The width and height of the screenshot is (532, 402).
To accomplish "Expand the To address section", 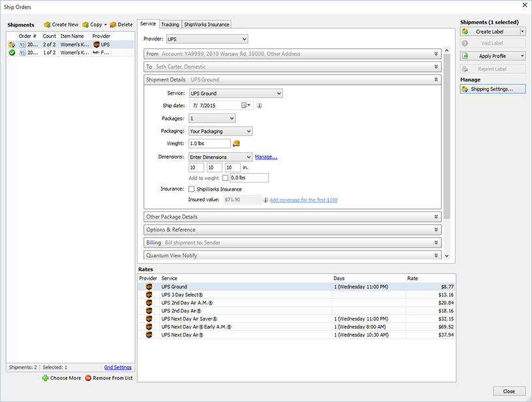I will pos(436,67).
